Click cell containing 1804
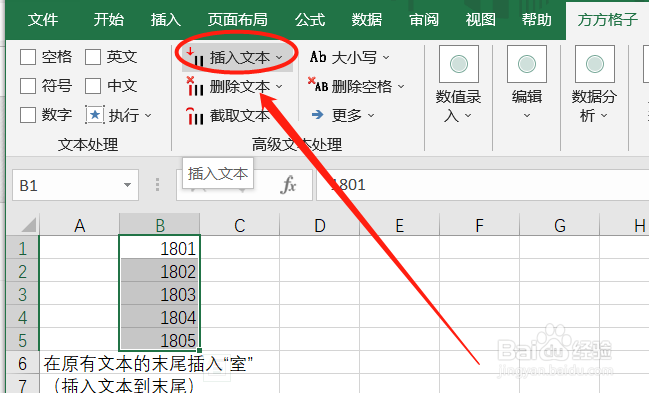 point(160,317)
